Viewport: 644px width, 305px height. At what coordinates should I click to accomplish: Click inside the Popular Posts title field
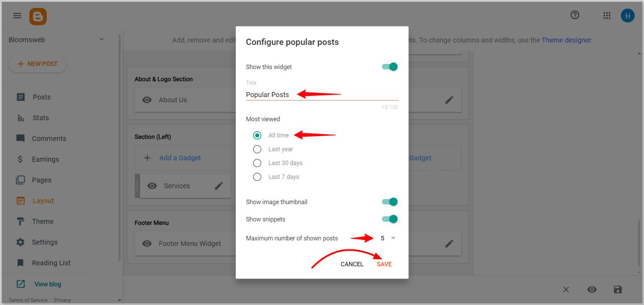[293, 95]
